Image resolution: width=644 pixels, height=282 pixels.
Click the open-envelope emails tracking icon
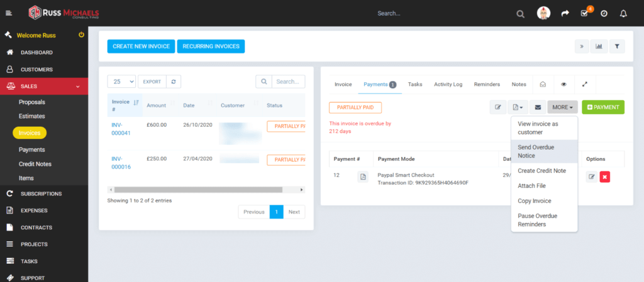[543, 84]
